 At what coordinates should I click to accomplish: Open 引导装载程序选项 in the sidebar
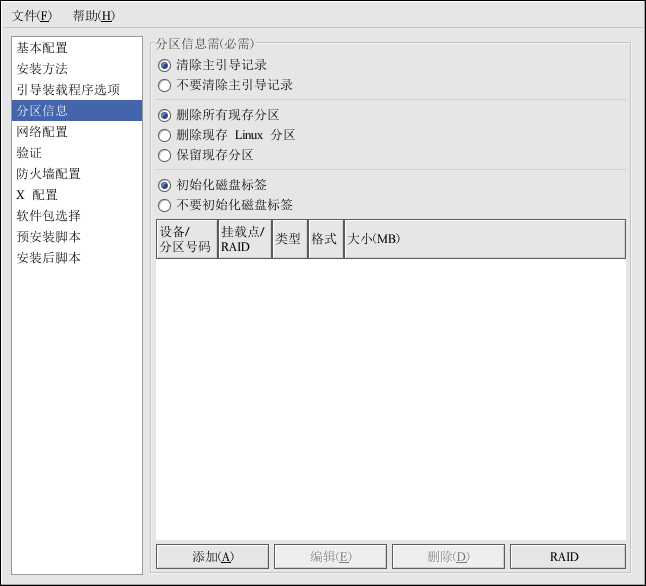coord(67,89)
